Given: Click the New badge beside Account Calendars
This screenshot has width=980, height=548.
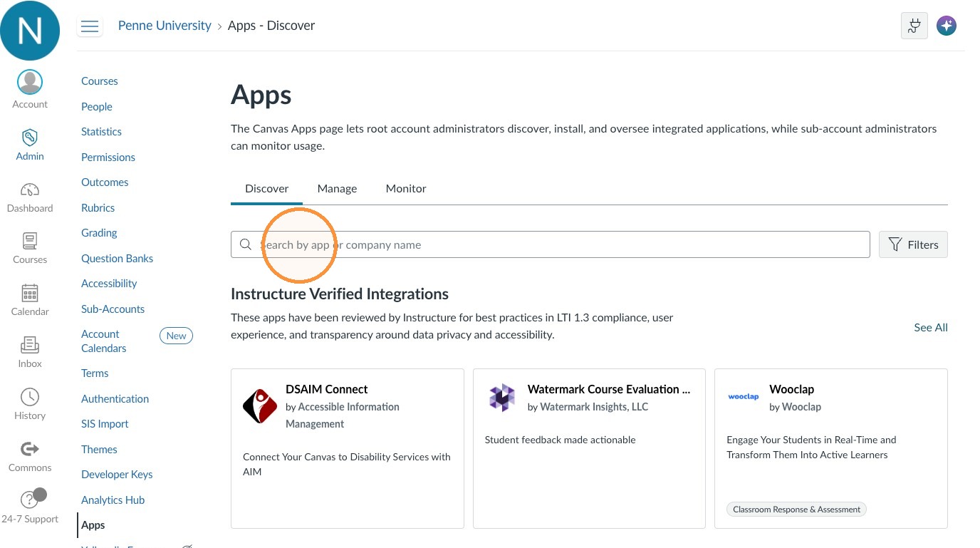Looking at the screenshot, I should pyautogui.click(x=176, y=336).
